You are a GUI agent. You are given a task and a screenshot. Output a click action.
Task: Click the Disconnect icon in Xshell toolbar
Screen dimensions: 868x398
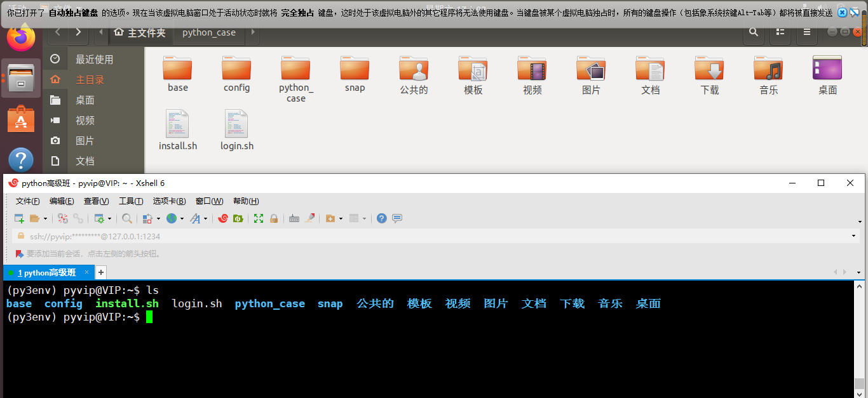tap(63, 218)
